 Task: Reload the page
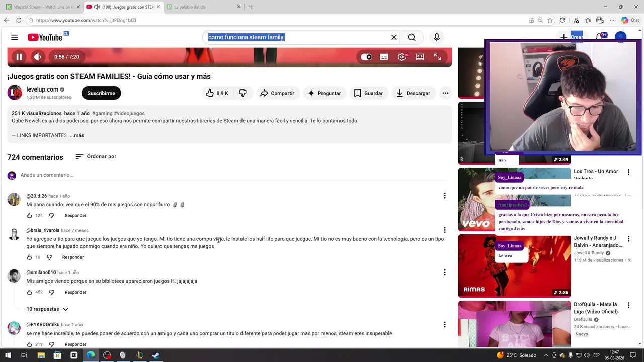pyautogui.click(x=19, y=20)
